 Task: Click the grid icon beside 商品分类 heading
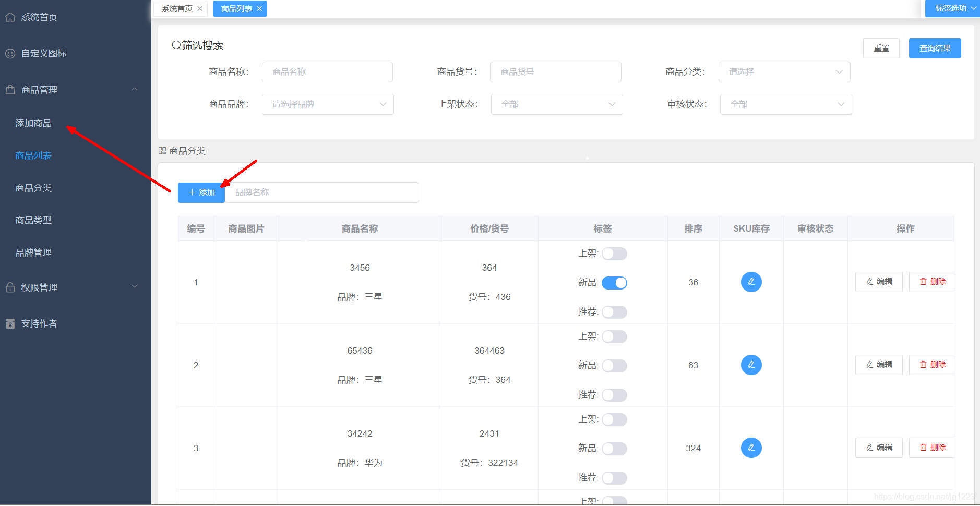click(162, 151)
